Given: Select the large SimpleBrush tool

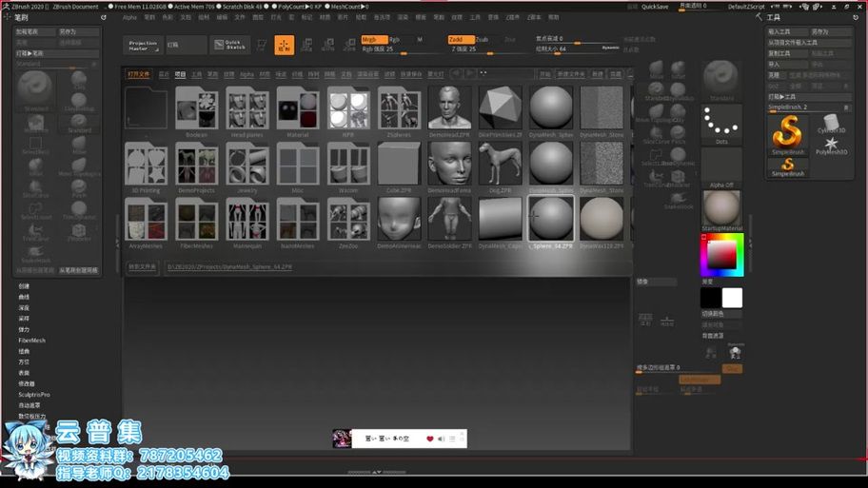Looking at the screenshot, I should [x=787, y=134].
